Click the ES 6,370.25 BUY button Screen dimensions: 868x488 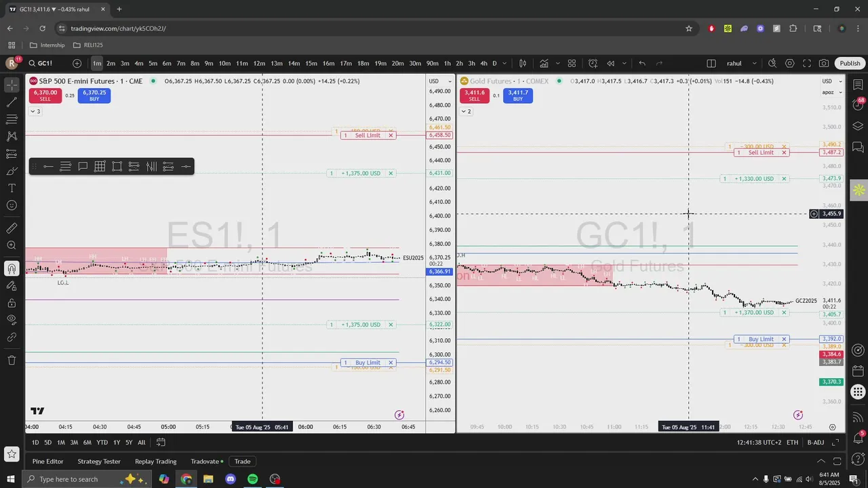[94, 96]
